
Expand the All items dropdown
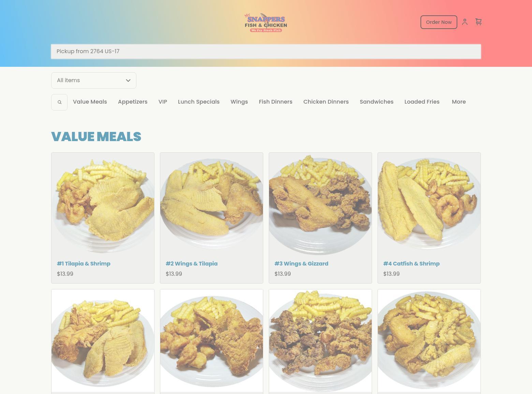click(94, 80)
